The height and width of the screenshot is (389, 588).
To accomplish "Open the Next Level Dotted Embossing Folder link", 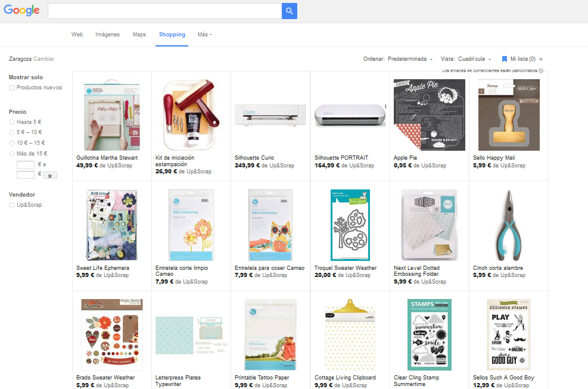I will [x=416, y=271].
